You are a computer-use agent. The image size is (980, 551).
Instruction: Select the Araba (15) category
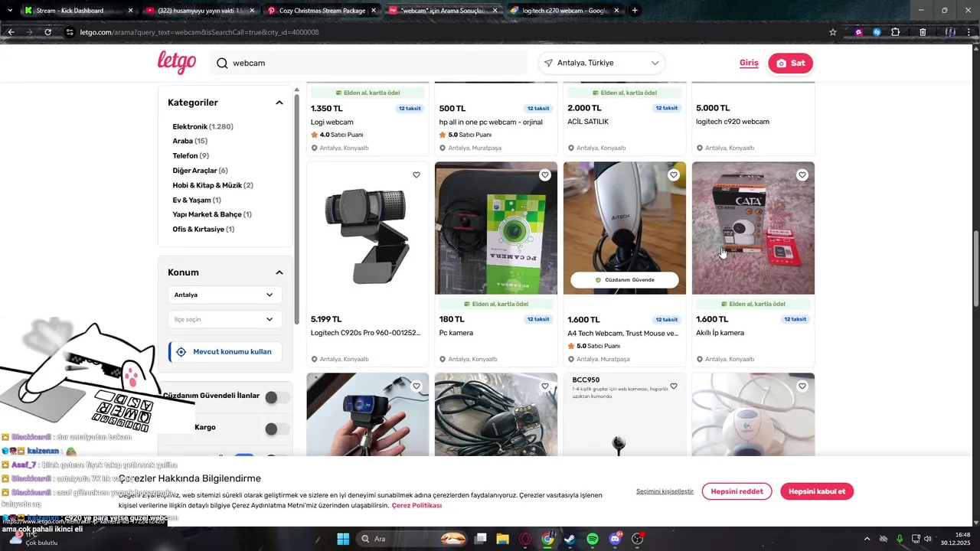[x=190, y=141]
